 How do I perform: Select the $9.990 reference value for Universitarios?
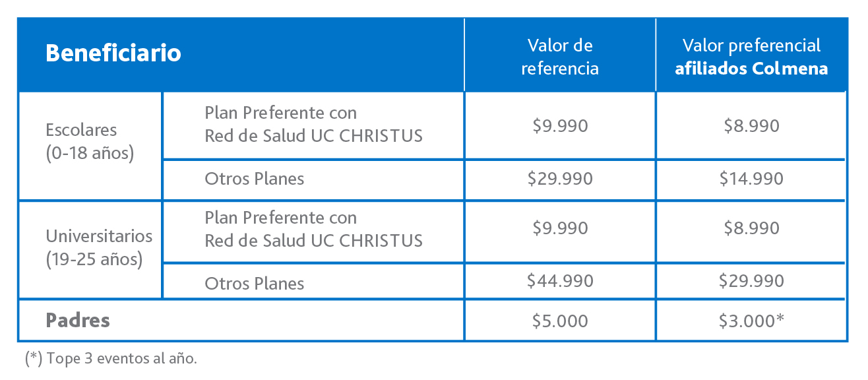[560, 228]
